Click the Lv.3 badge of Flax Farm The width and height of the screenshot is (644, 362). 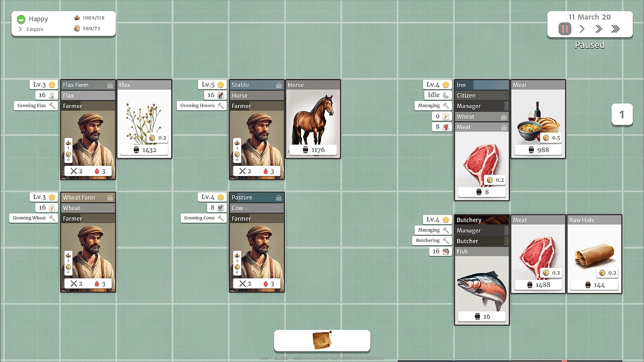tap(44, 85)
